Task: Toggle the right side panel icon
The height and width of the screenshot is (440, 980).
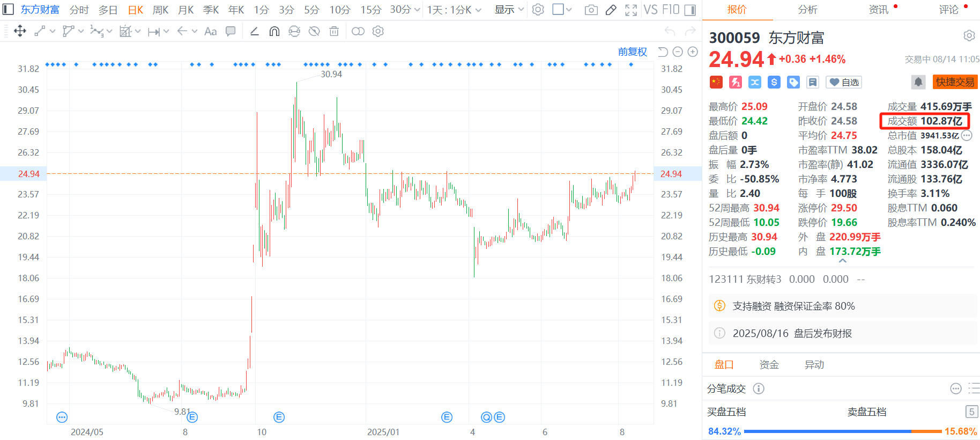Action: 691,10
